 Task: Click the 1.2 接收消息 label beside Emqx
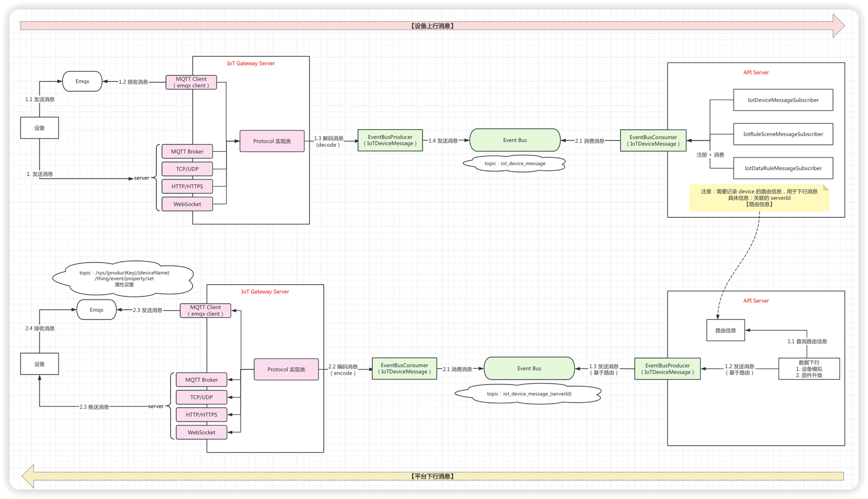point(133,82)
